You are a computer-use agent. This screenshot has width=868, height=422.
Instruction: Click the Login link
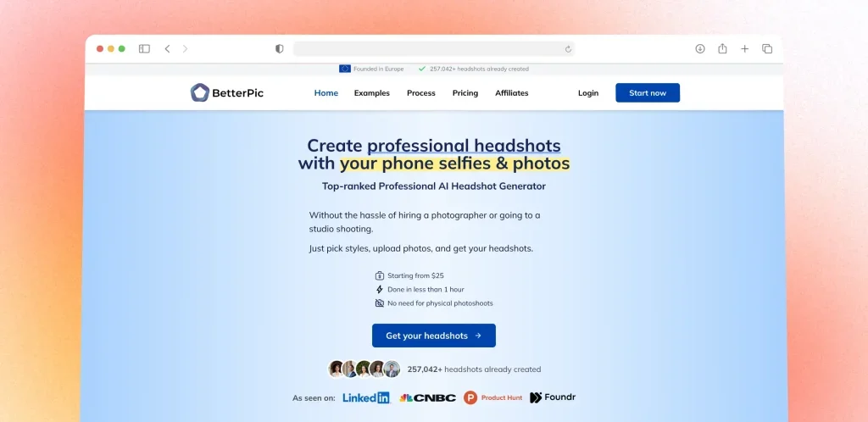pos(588,93)
